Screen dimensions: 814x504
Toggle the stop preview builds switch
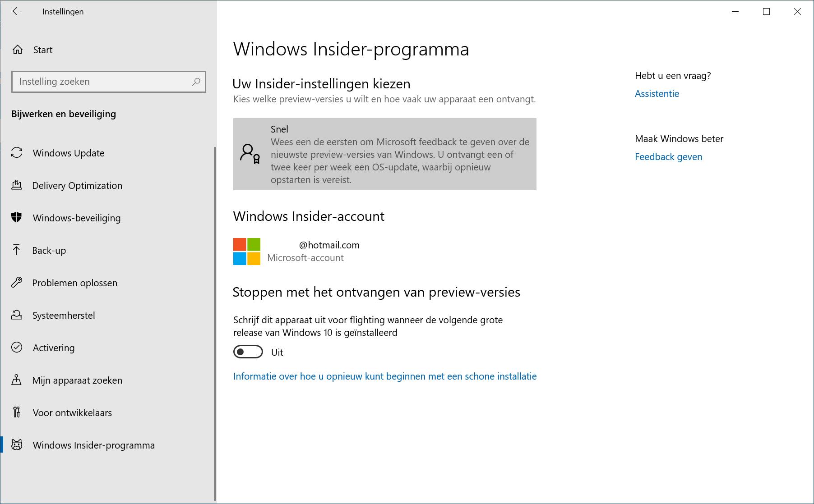pyautogui.click(x=248, y=352)
